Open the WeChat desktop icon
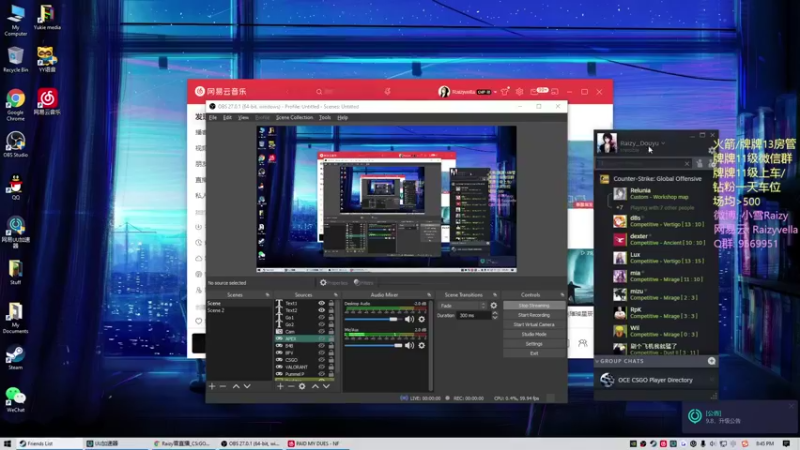The width and height of the screenshot is (800, 450). tap(15, 399)
